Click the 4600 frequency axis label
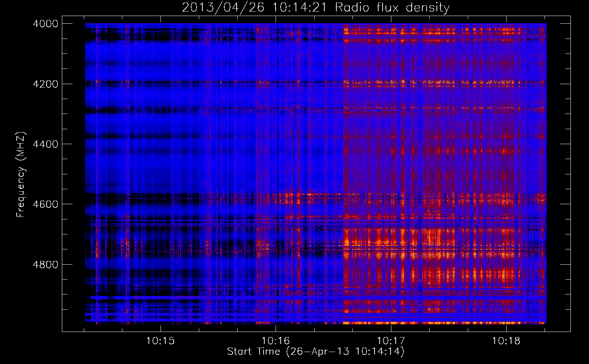This screenshot has height=364, width=589. (46, 204)
